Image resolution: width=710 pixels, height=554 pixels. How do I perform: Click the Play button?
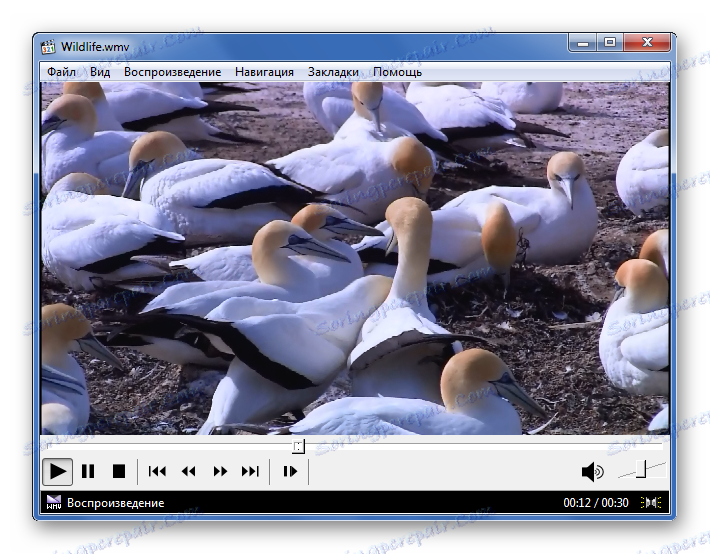click(x=58, y=472)
